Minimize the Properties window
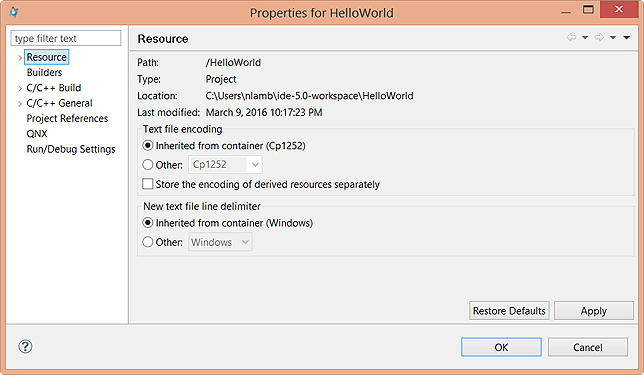This screenshot has width=644, height=375. tap(566, 12)
